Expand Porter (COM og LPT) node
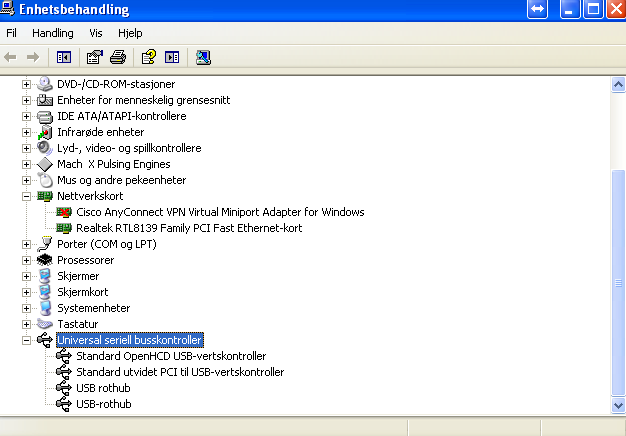Viewport: 626px width, 436px height. click(x=26, y=244)
